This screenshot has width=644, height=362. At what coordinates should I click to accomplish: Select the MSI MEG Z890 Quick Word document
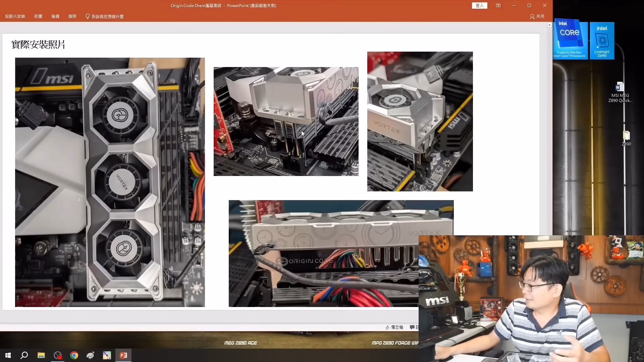point(620,92)
